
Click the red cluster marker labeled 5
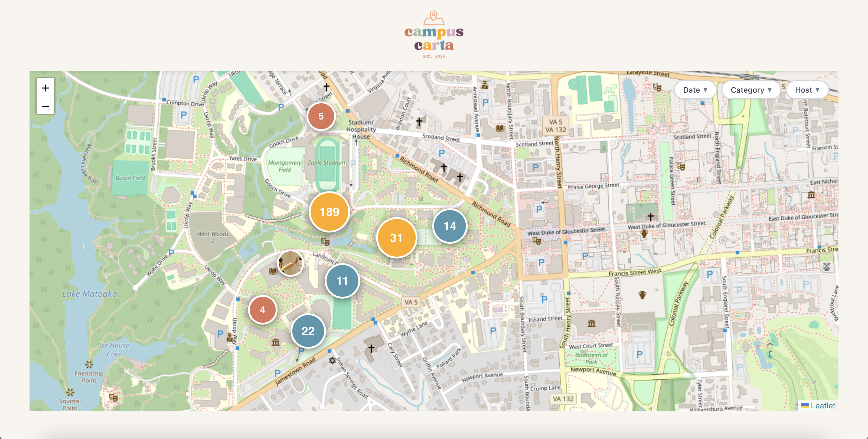321,116
